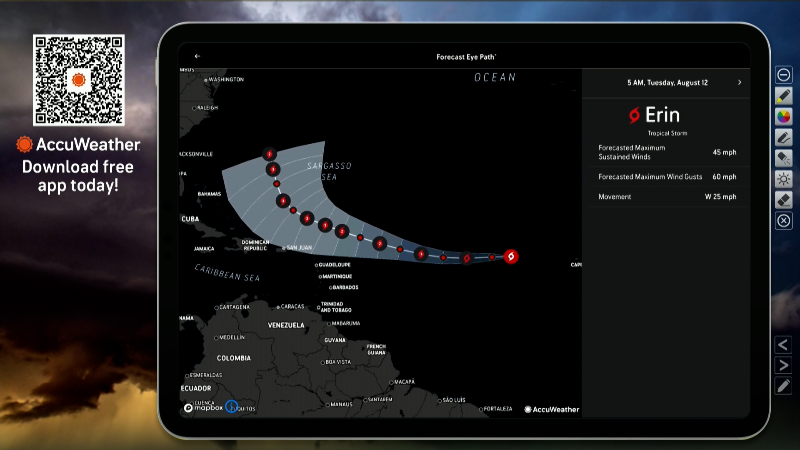Image resolution: width=800 pixels, height=450 pixels.
Task: Click the 'Download free app today!' text
Action: point(78,176)
